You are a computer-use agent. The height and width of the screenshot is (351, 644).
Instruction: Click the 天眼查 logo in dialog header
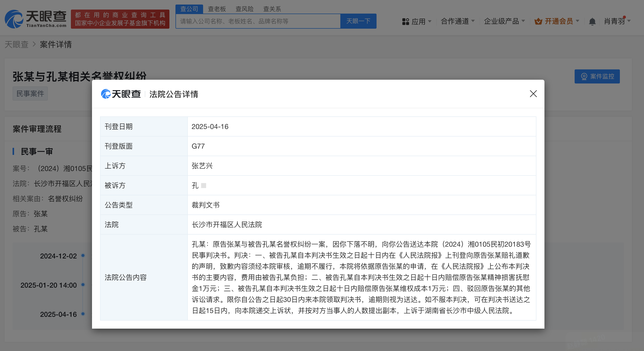[121, 94]
